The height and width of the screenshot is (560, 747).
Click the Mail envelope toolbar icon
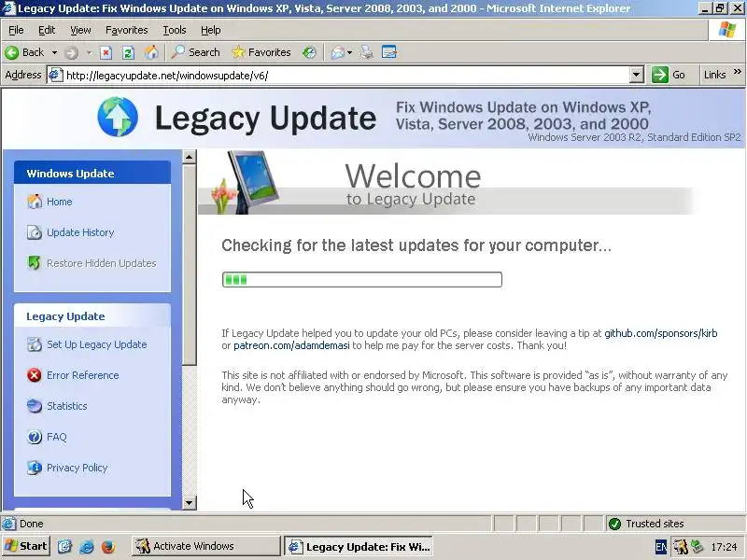click(338, 52)
